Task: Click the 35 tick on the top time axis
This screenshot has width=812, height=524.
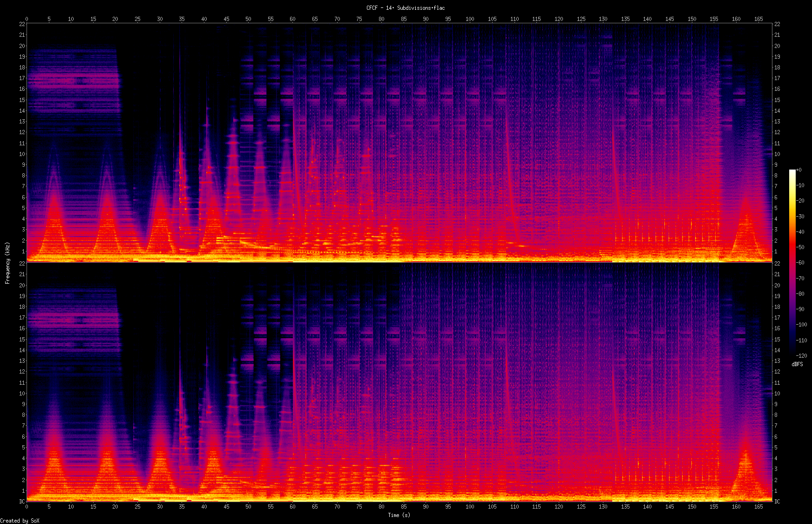Action: coord(182,19)
